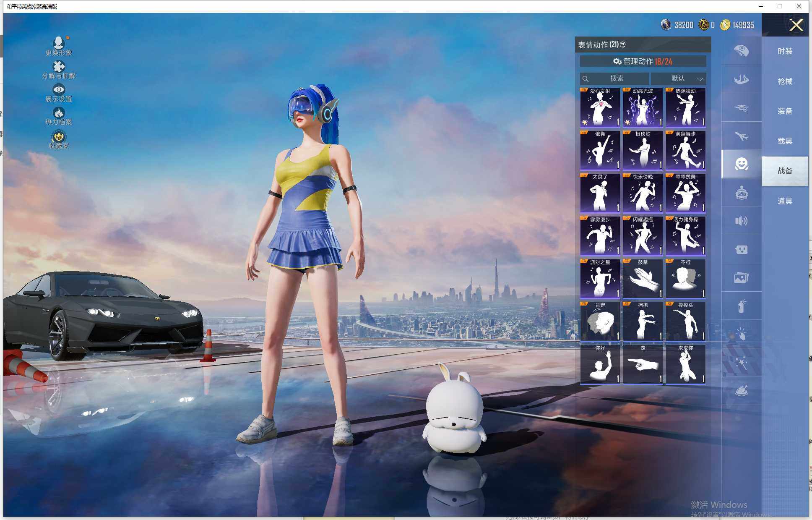The image size is (812, 520).
Task: Open the spray can graffiti category
Action: pyautogui.click(x=741, y=306)
